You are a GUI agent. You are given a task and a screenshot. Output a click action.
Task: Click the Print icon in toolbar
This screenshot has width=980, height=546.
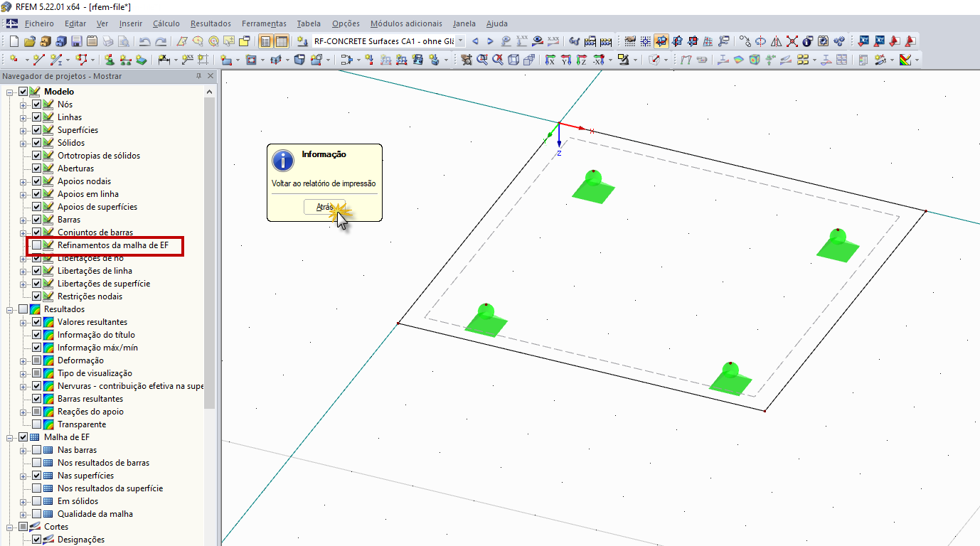pyautogui.click(x=107, y=41)
